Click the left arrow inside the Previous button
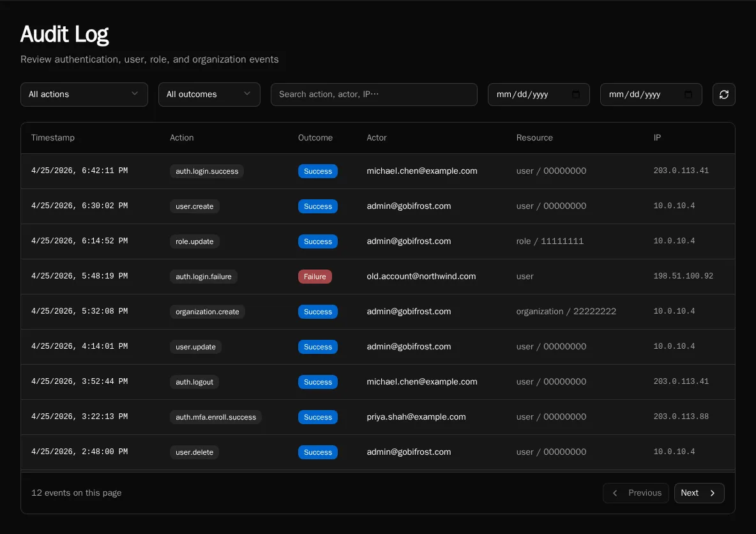The height and width of the screenshot is (534, 756). [615, 492]
